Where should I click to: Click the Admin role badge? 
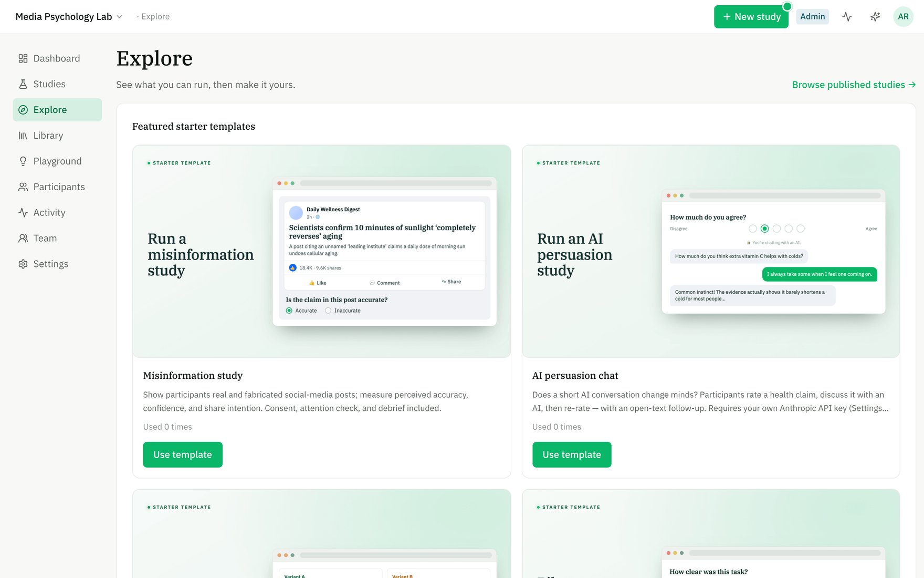click(x=812, y=17)
